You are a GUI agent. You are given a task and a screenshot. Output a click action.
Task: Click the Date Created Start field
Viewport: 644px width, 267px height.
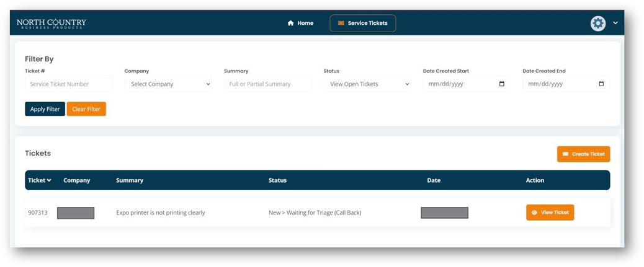pyautogui.click(x=467, y=84)
